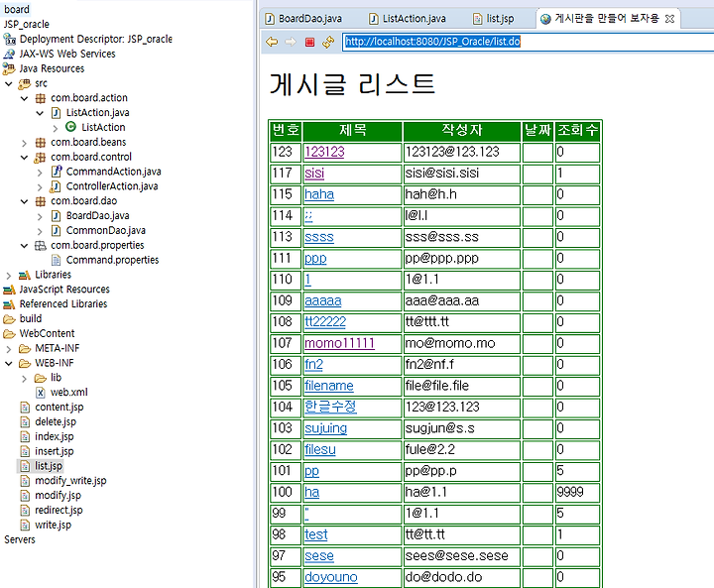The image size is (714, 588).
Task: Click the CommandAction.java interface file icon
Action: [x=56, y=172]
